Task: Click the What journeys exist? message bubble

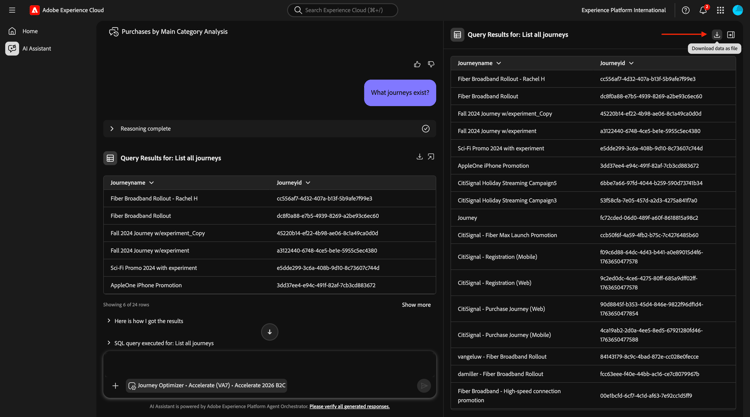Action: [400, 93]
